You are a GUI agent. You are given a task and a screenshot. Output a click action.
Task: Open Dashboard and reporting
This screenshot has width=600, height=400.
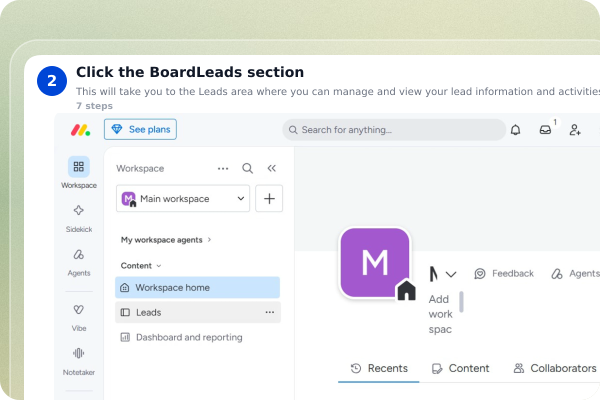(181, 337)
